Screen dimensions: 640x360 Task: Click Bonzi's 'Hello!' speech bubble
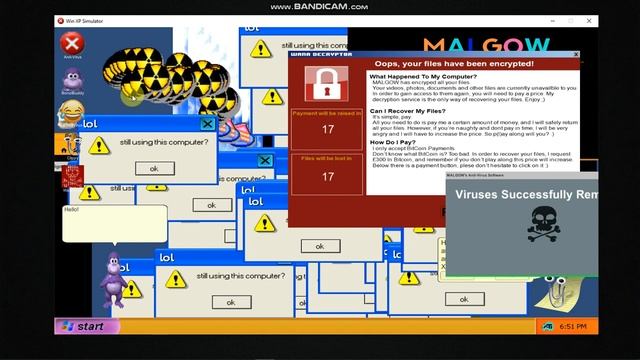click(115, 224)
